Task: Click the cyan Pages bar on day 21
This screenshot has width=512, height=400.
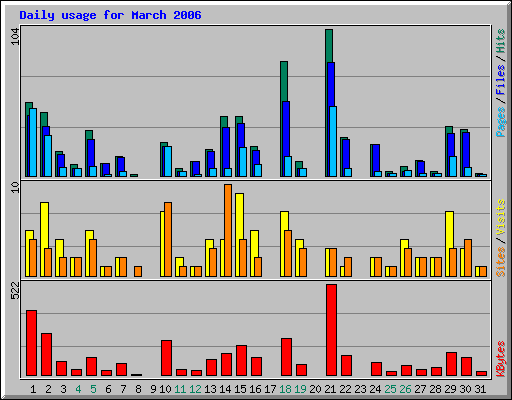Action: (x=333, y=141)
